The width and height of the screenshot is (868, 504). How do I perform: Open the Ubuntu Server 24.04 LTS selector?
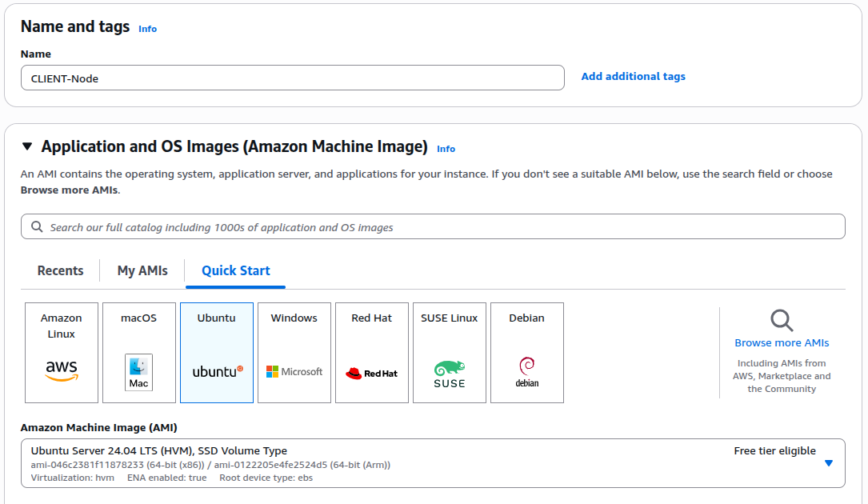400,463
